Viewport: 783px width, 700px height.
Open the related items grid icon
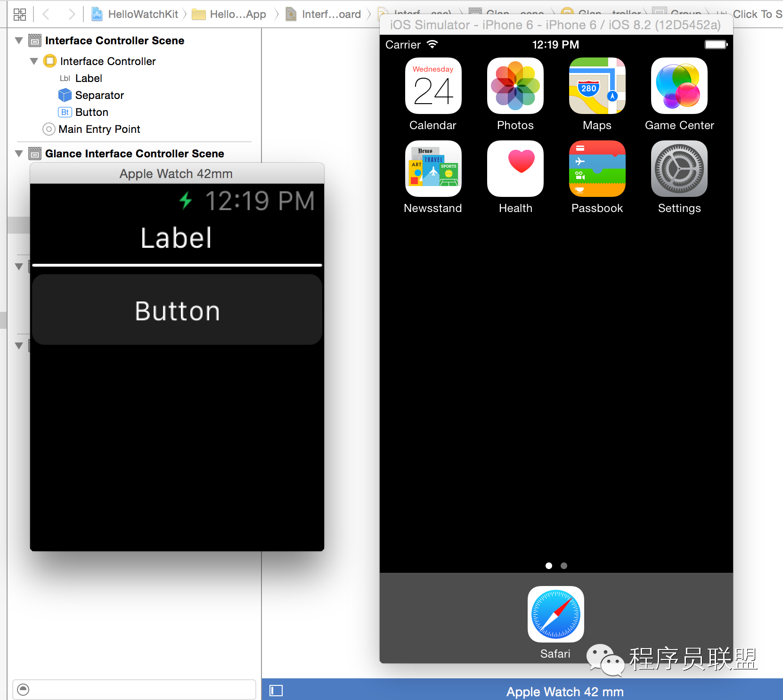point(20,15)
